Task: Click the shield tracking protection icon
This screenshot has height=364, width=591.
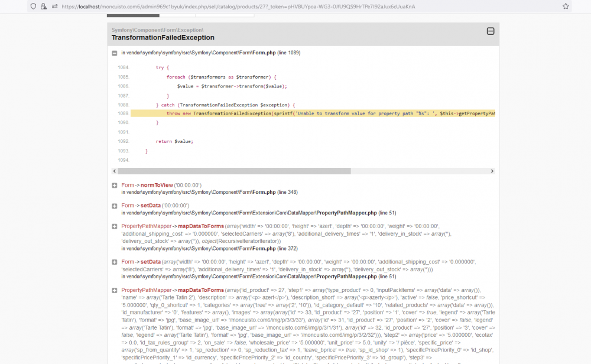Action: (34, 6)
